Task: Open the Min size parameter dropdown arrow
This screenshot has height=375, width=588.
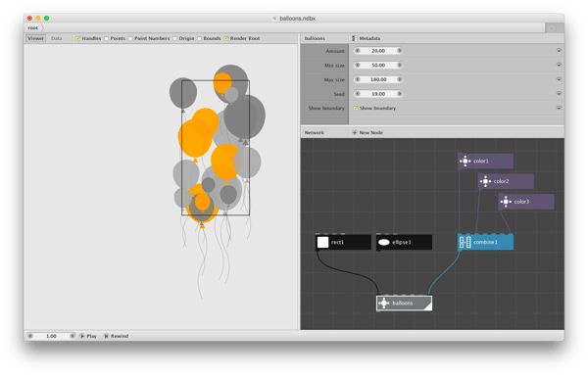Action: pos(559,66)
